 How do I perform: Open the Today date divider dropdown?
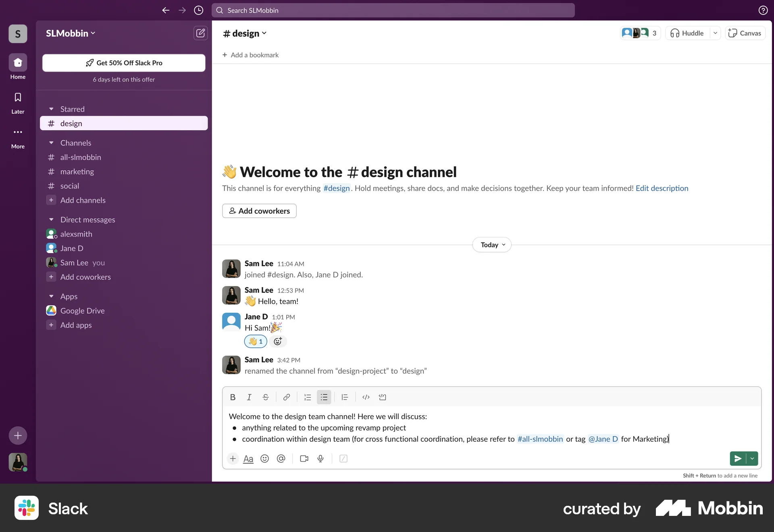[491, 245]
